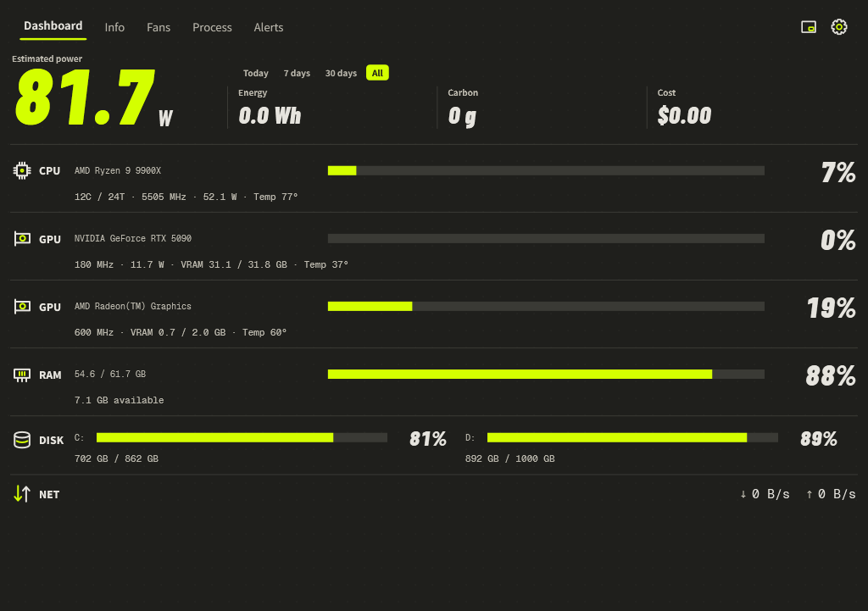Click the 81% C: disk value

click(428, 439)
